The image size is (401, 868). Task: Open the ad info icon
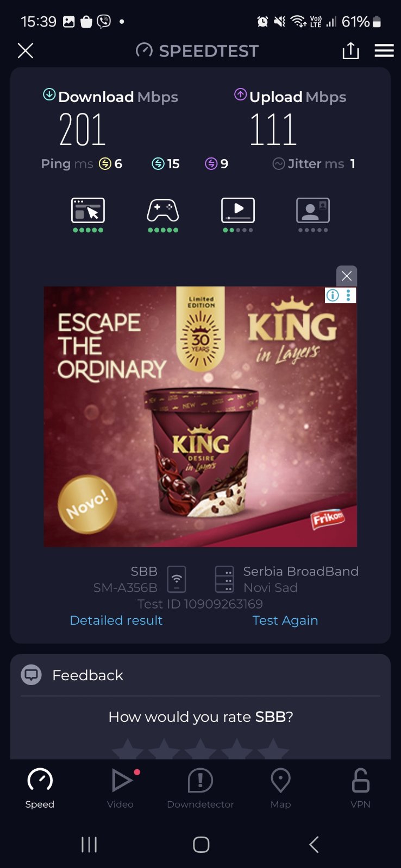pyautogui.click(x=333, y=295)
